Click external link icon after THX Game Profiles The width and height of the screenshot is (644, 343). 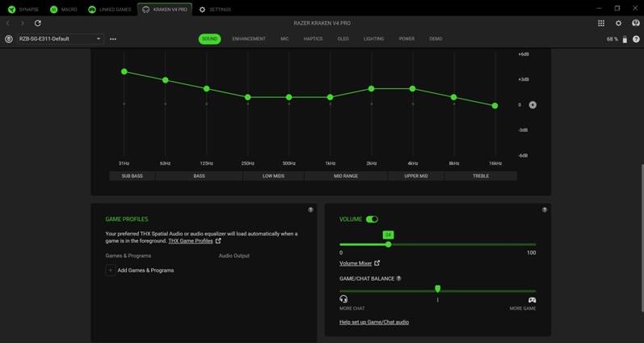[x=218, y=240]
